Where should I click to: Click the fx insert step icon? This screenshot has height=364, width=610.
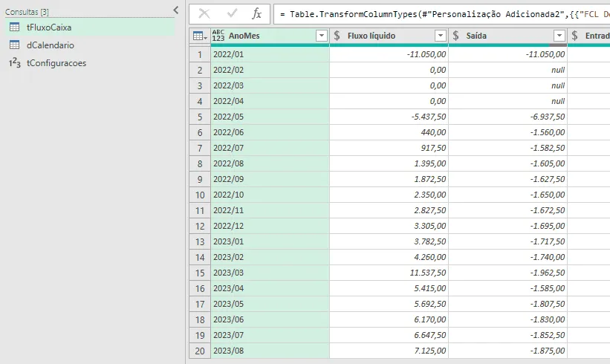pyautogui.click(x=256, y=14)
